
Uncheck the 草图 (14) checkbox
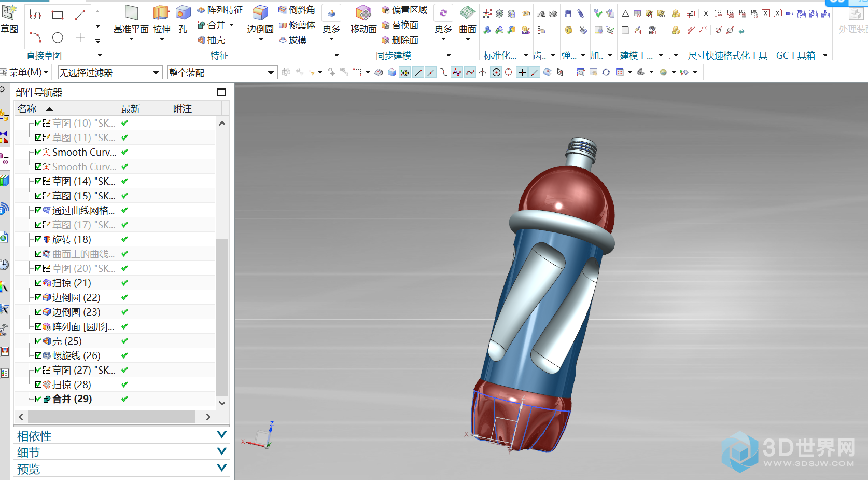coord(38,181)
